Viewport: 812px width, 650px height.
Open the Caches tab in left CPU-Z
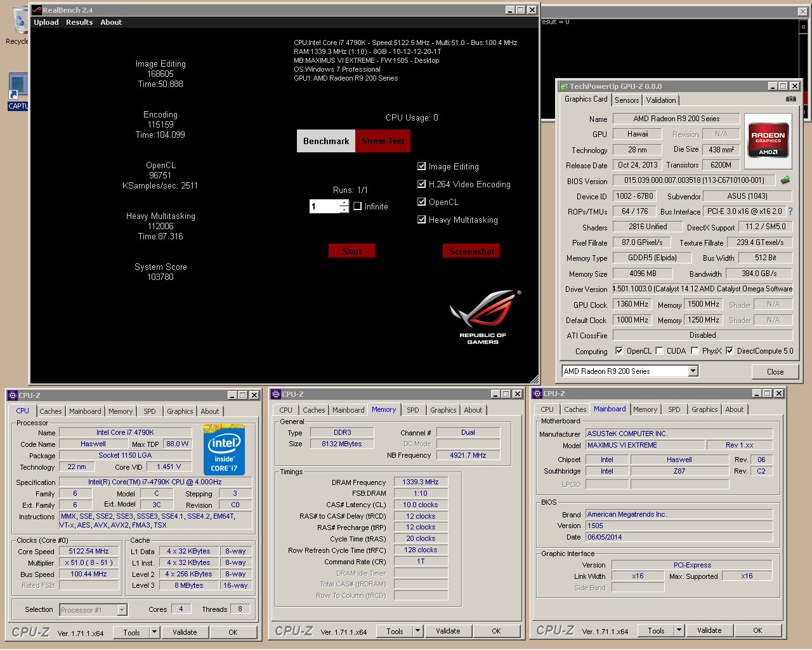pos(51,411)
